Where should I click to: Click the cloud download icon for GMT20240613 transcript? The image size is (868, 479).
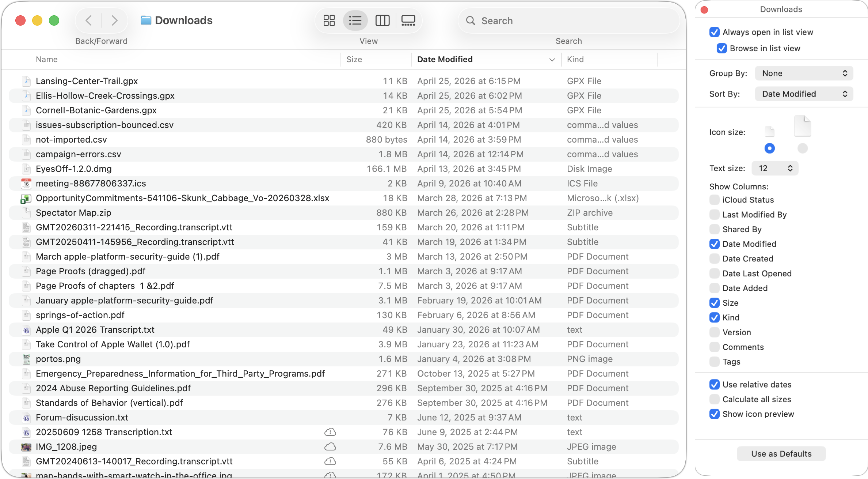point(330,461)
